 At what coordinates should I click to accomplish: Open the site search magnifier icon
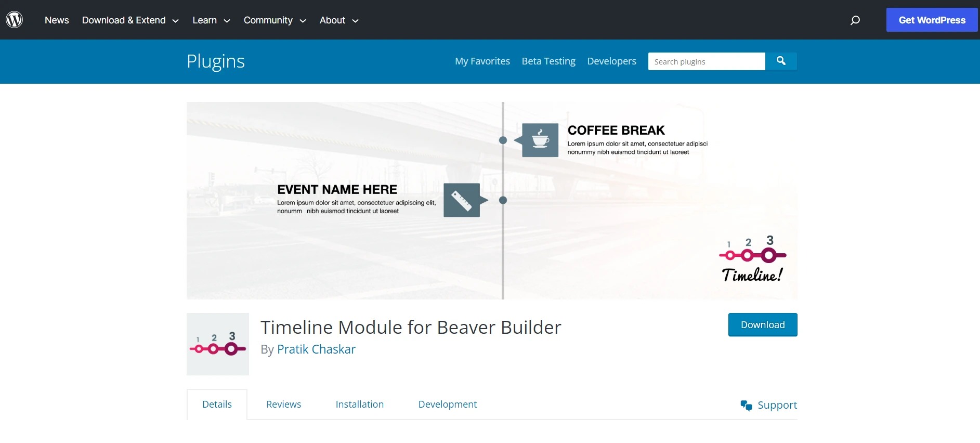(855, 20)
